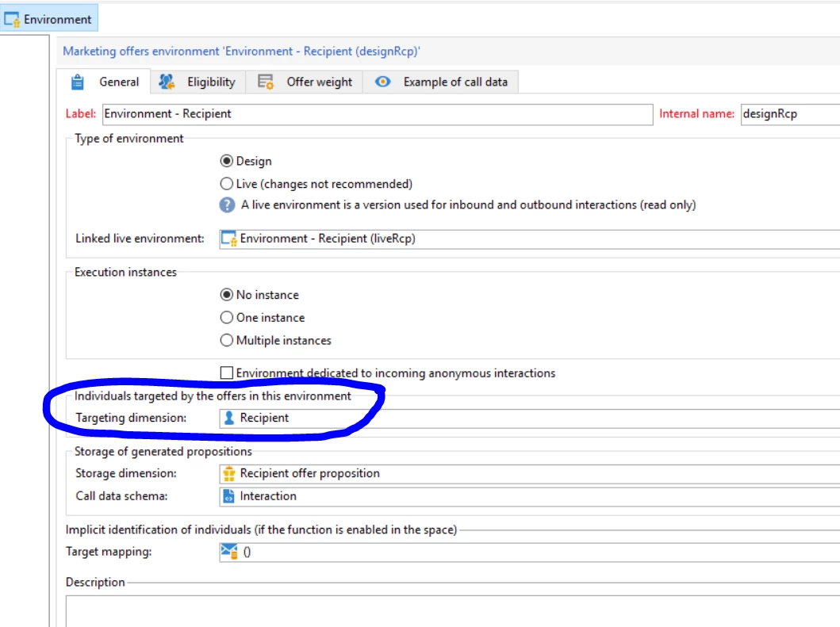This screenshot has width=840, height=627.
Task: Open the Environment tab at top
Action: point(48,19)
